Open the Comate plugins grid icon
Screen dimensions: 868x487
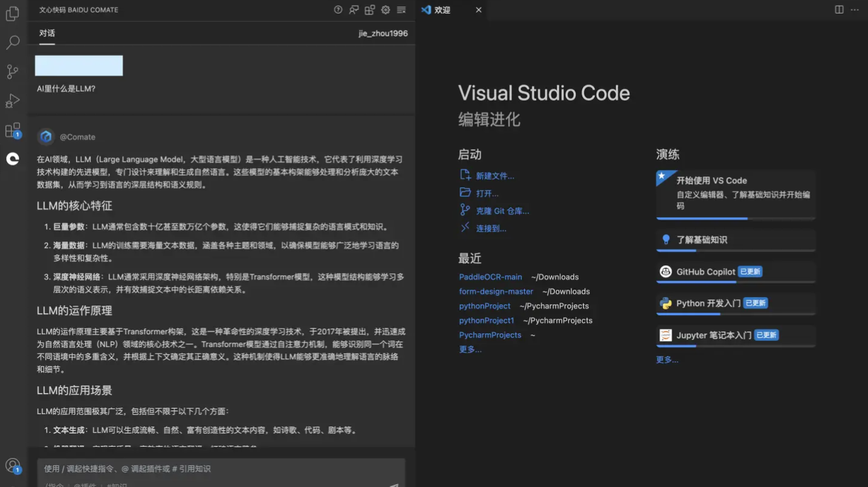[x=369, y=10]
